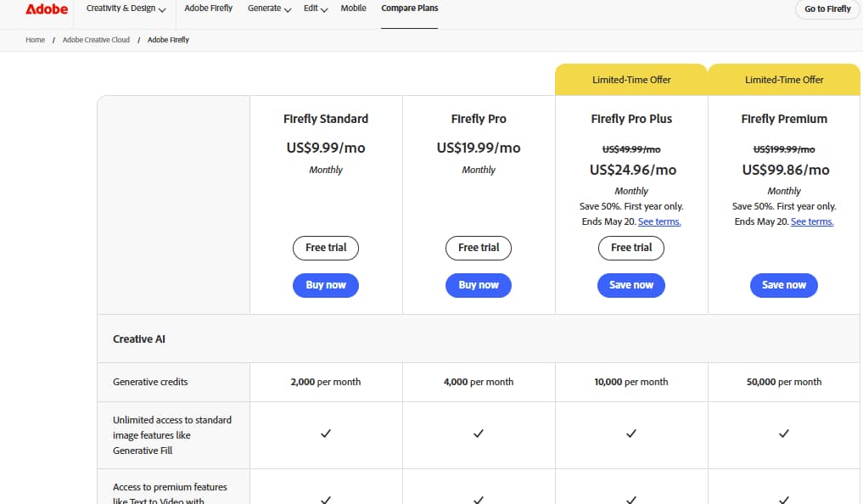
Task: Go to Home breadcrumb
Action: coord(36,40)
